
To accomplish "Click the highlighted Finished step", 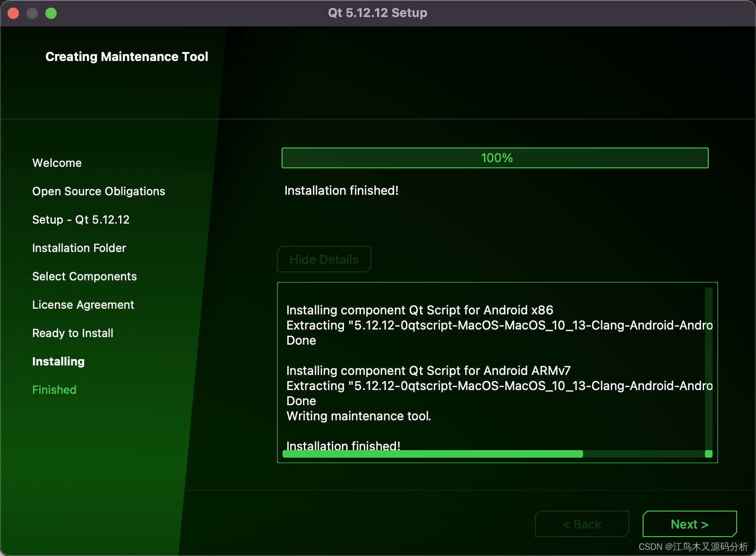I will tap(54, 390).
